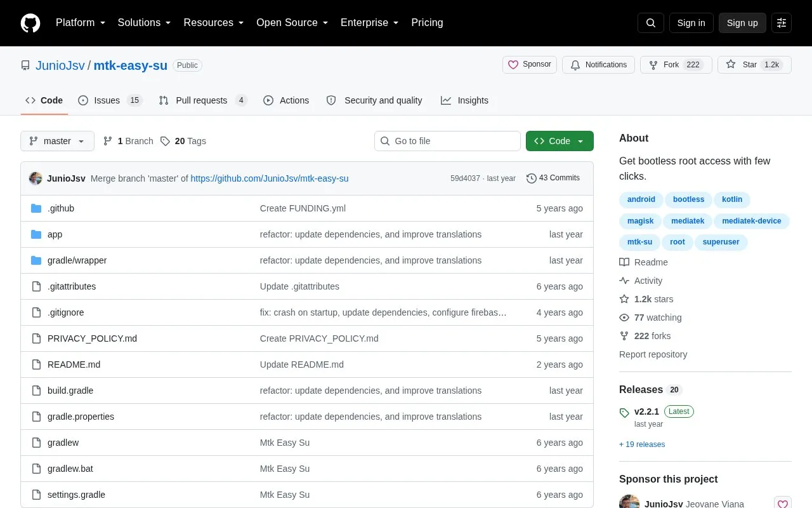The image size is (812, 508).
Task: Focus the Go to file field
Action: tap(447, 141)
